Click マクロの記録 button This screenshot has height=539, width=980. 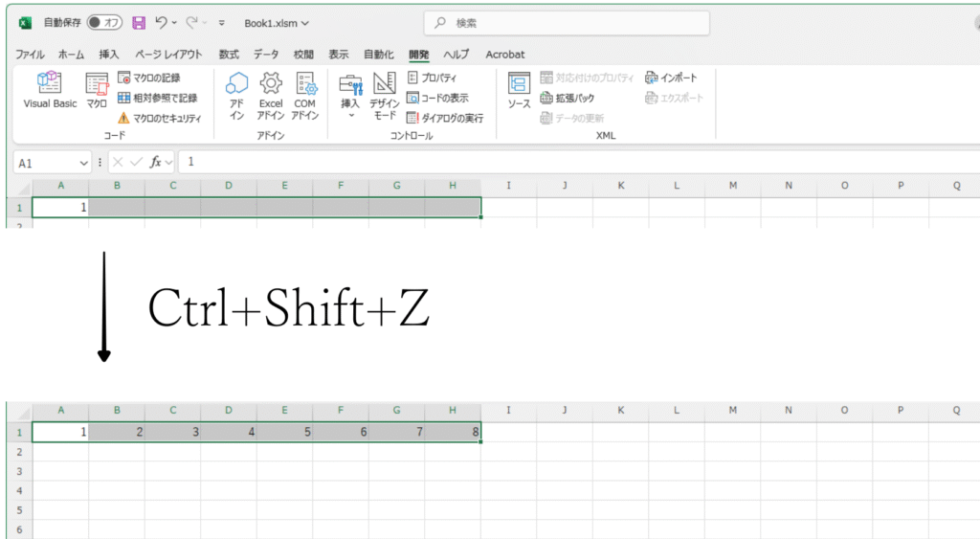[149, 78]
